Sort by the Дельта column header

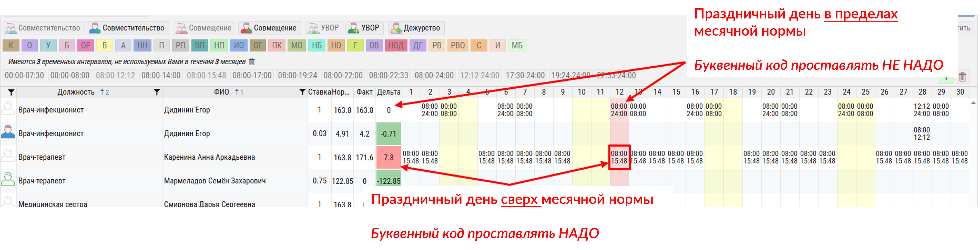click(388, 92)
